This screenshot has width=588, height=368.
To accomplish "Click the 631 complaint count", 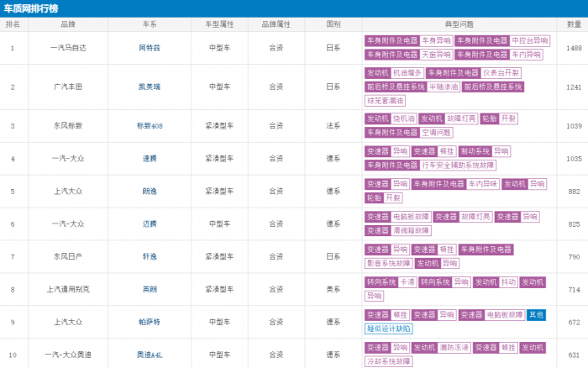I will (574, 355).
